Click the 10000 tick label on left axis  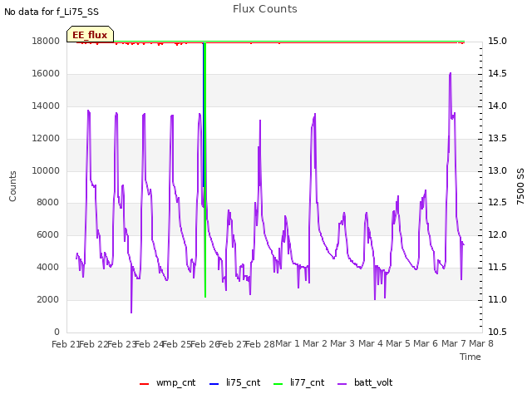(x=46, y=170)
